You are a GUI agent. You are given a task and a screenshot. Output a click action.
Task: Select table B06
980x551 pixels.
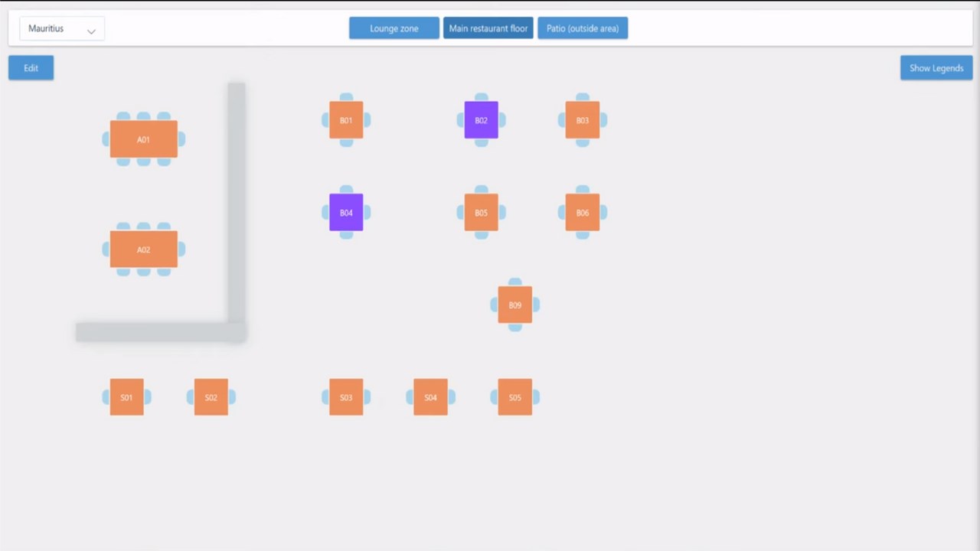point(583,213)
